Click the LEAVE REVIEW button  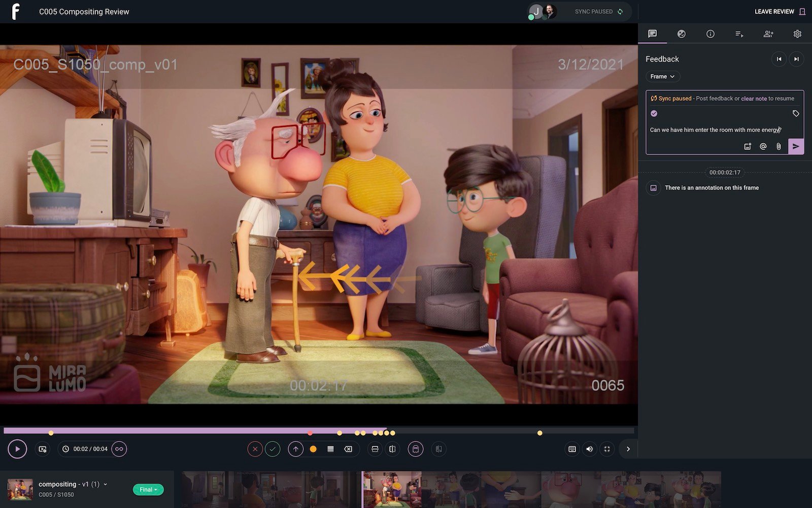tap(779, 12)
